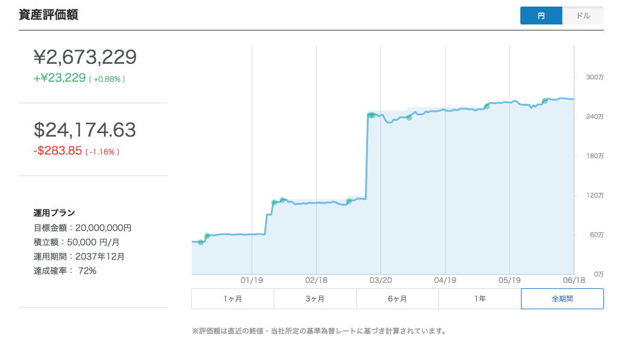
Task: Click the 目標金額 20,000,000円 line
Action: pyautogui.click(x=82, y=227)
